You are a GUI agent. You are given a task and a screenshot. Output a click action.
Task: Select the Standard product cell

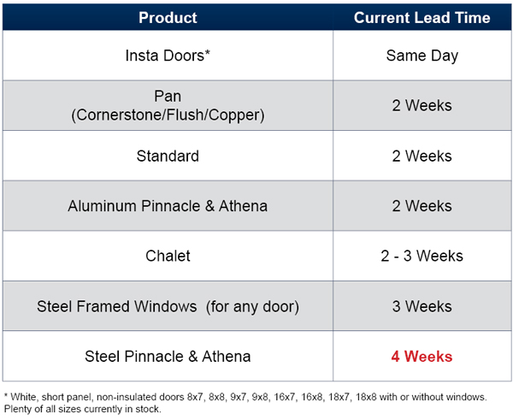tap(168, 156)
